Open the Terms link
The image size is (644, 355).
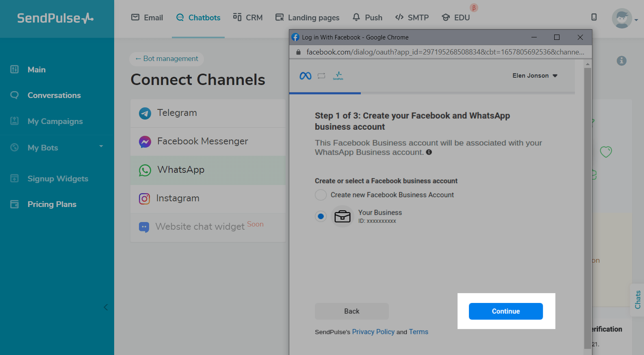418,332
